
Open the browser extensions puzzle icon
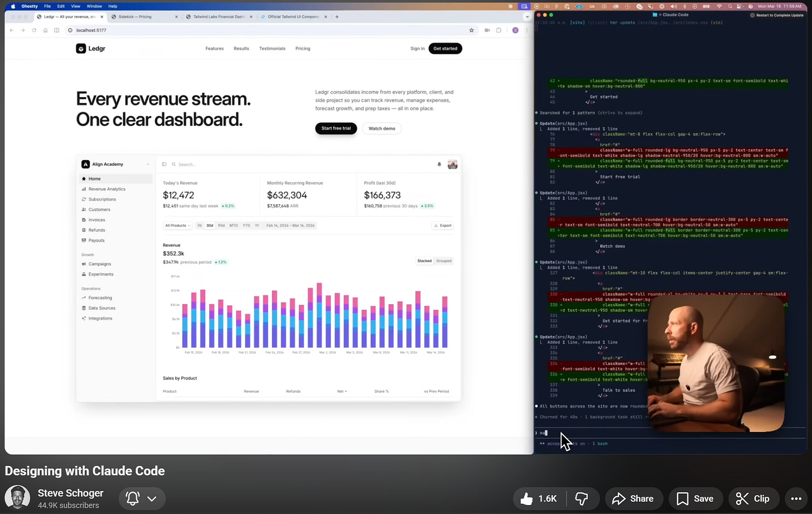click(499, 30)
